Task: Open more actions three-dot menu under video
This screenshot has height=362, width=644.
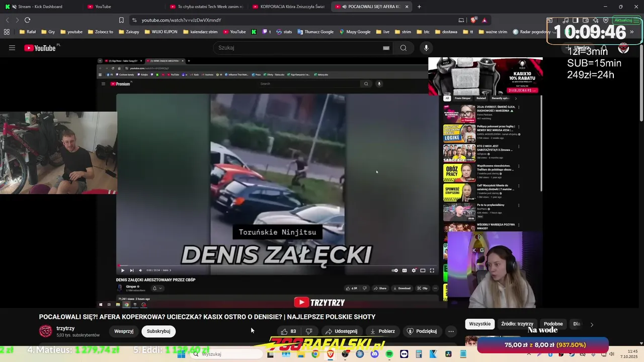Action: 451,331
